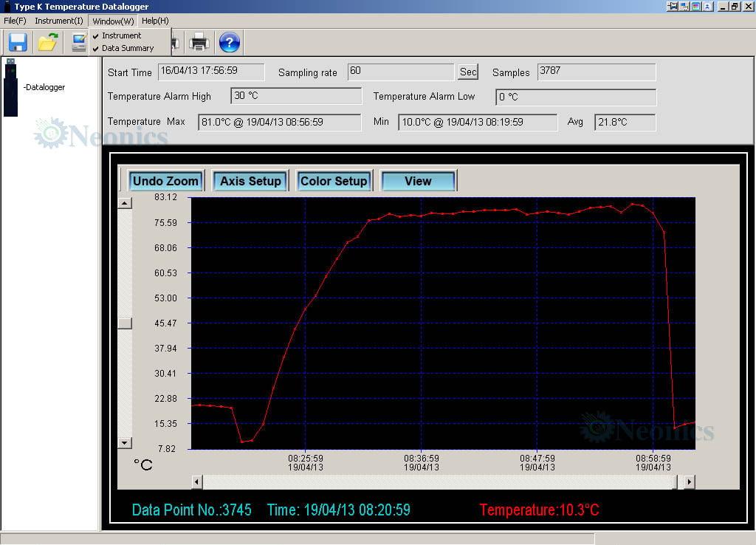Open the Help(H) menu
The height and width of the screenshot is (545, 756).
[155, 21]
